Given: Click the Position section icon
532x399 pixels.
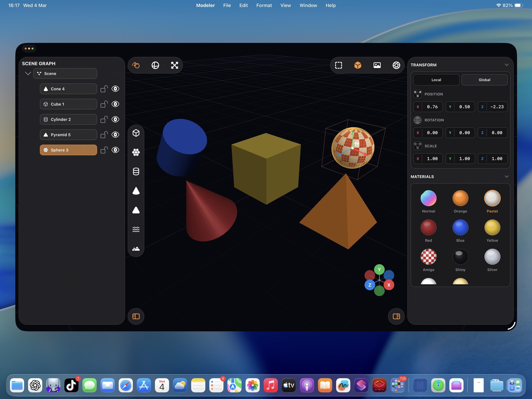Looking at the screenshot, I should point(417,94).
